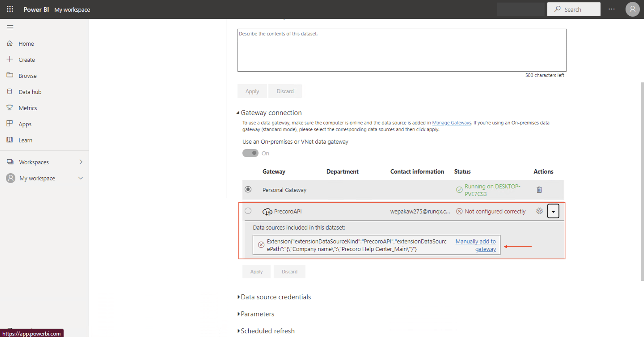
Task: Open PrecoroAPI gateway settings gear
Action: (x=540, y=211)
